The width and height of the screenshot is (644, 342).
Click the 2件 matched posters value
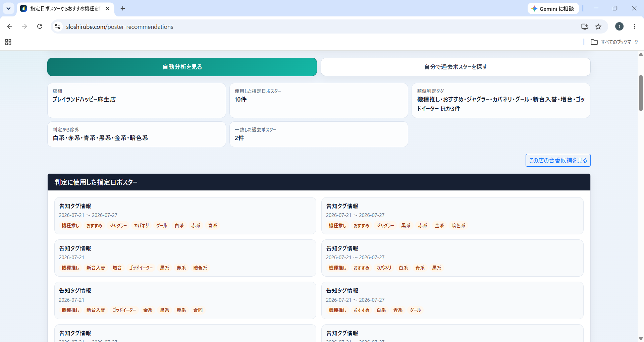pos(239,138)
